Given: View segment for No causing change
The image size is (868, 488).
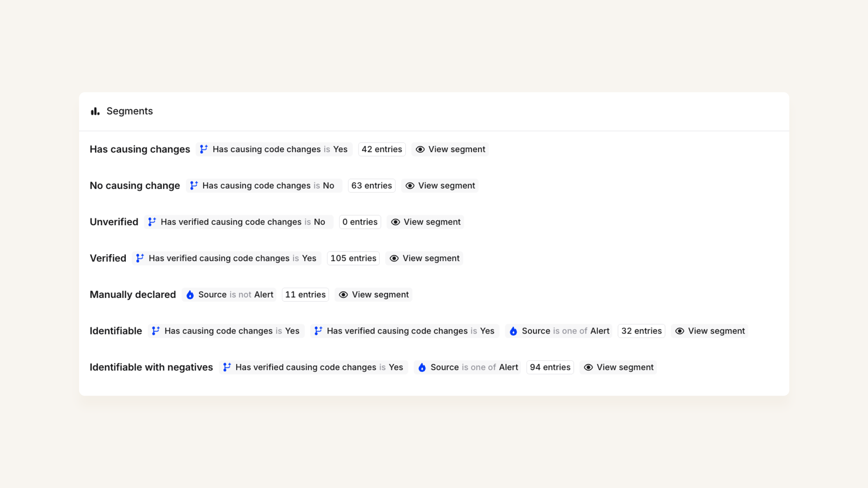Looking at the screenshot, I should click(x=440, y=186).
